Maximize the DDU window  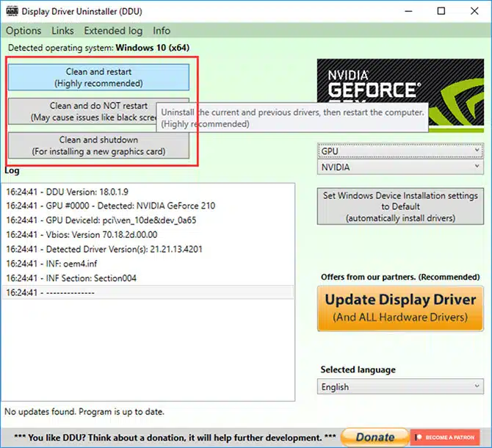click(x=441, y=11)
